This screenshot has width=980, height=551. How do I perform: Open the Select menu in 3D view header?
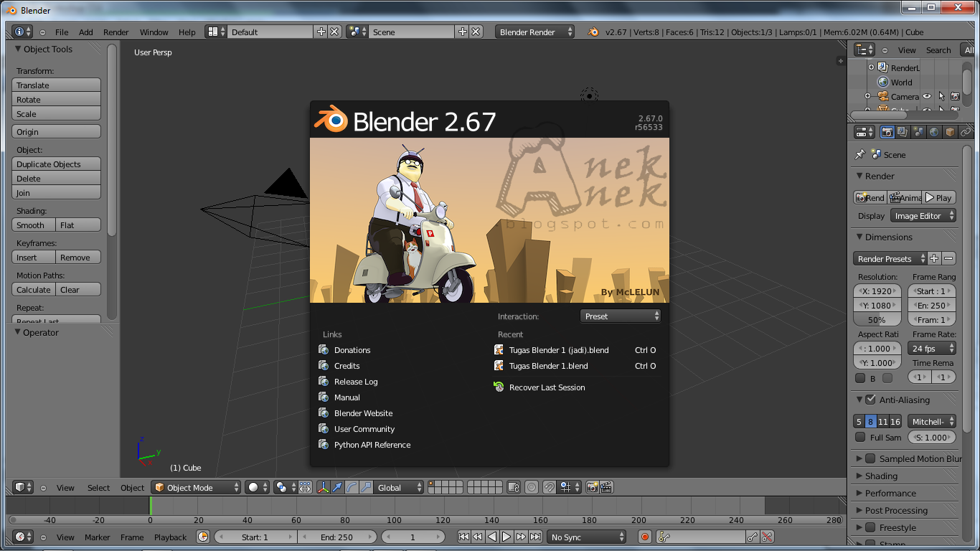(99, 487)
